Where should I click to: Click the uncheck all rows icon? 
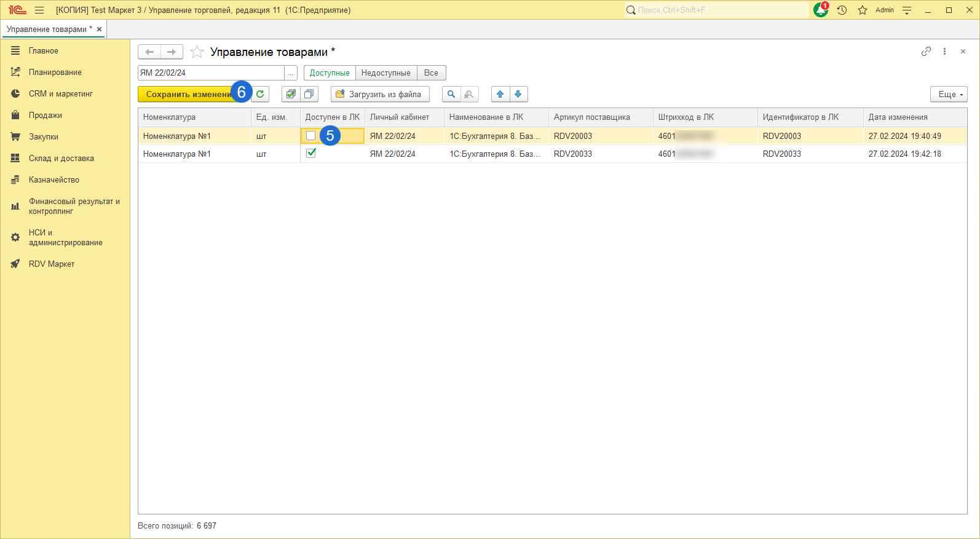tap(309, 94)
